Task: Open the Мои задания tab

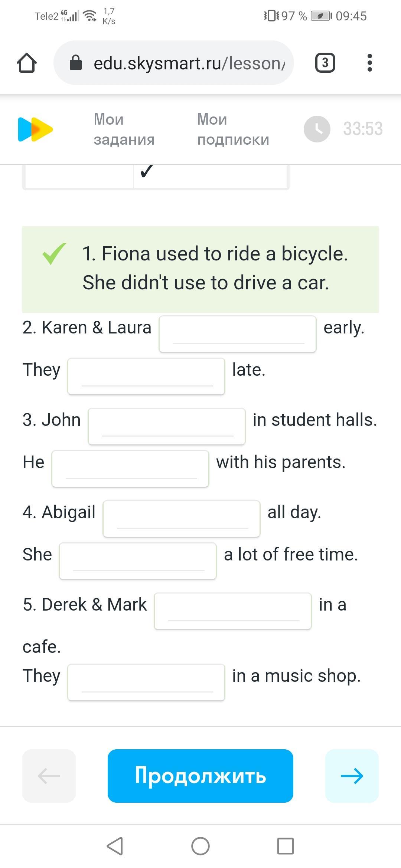Action: click(x=124, y=129)
